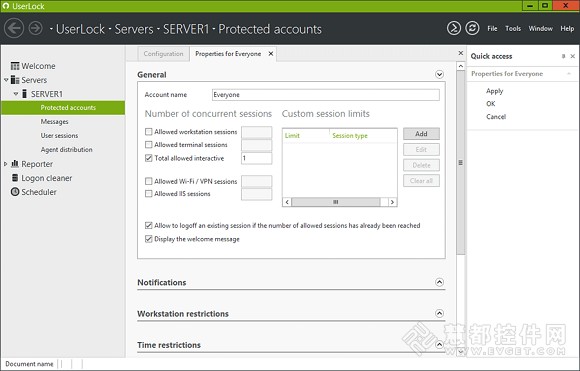Click the SERVER1 server icon
Viewport: 580px width, 371px height.
click(x=24, y=94)
